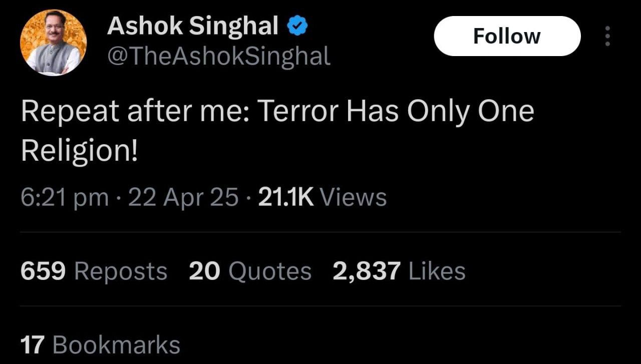This screenshot has height=364, width=641.
Task: Click the 'Bookmarks' label
Action: (x=116, y=345)
